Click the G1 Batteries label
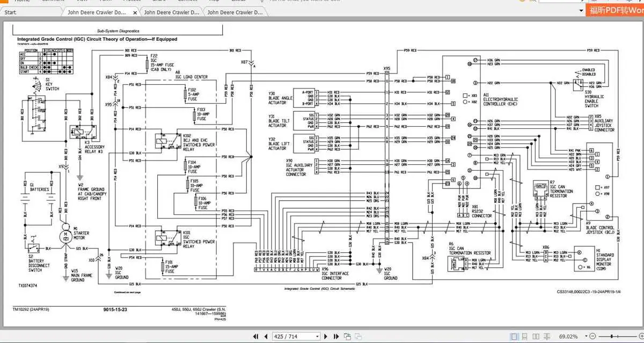The image size is (644, 343). coord(39,187)
